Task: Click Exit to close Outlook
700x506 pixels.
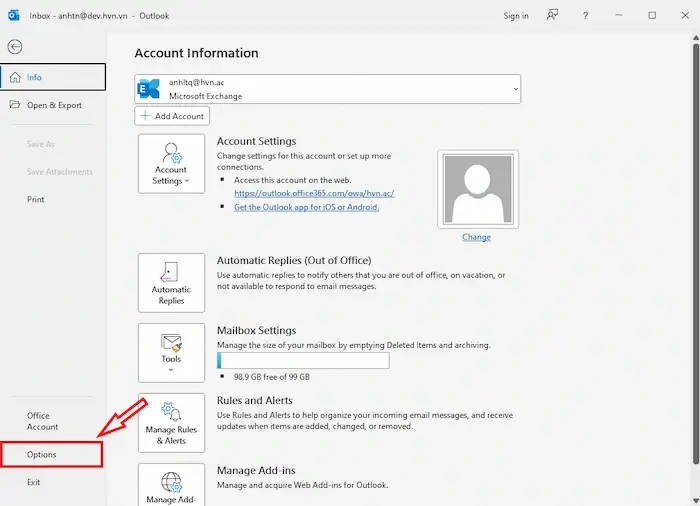Action: (x=33, y=482)
